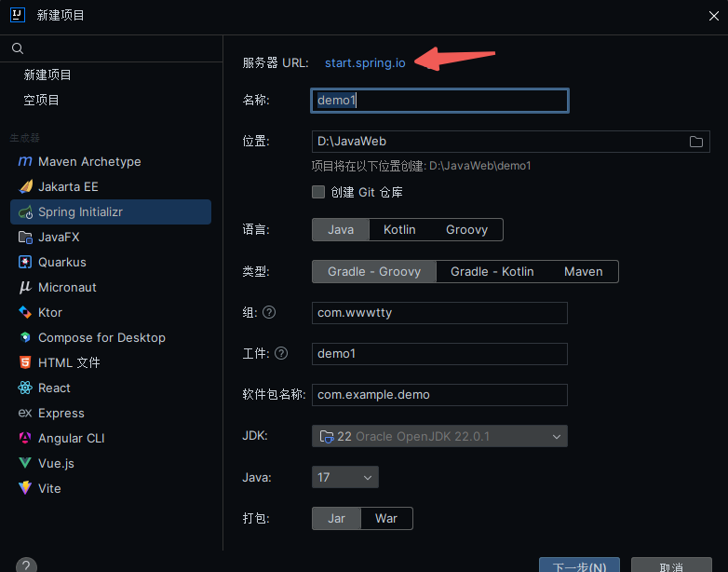The width and height of the screenshot is (728, 572).
Task: Select 新建项目 in the left list
Action: point(47,75)
